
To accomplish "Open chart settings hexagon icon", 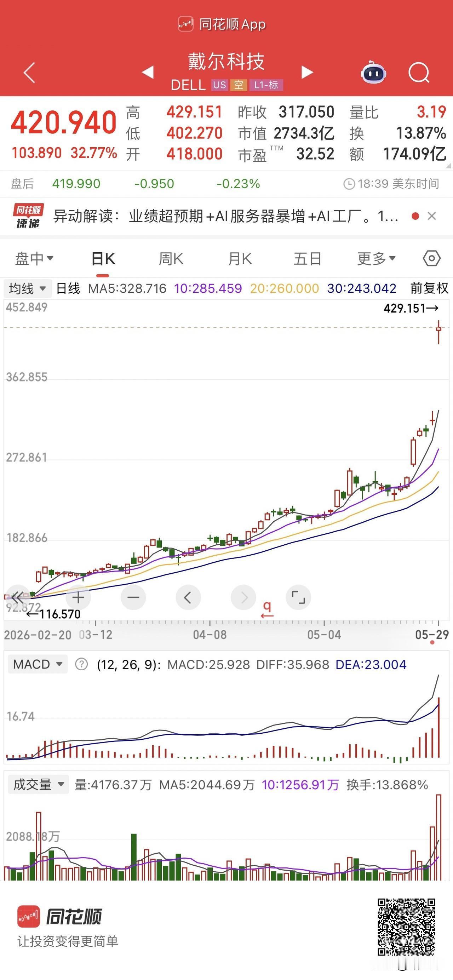I will (x=432, y=259).
